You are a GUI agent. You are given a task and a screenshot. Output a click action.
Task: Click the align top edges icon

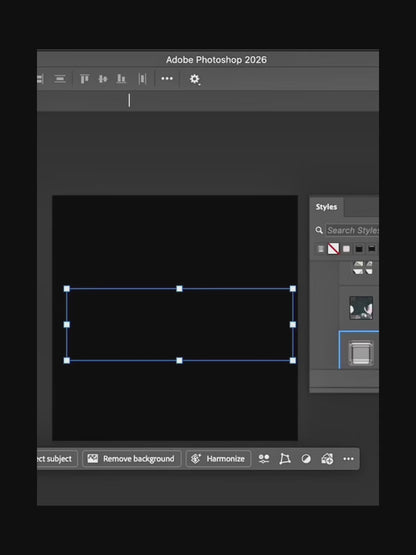point(84,79)
